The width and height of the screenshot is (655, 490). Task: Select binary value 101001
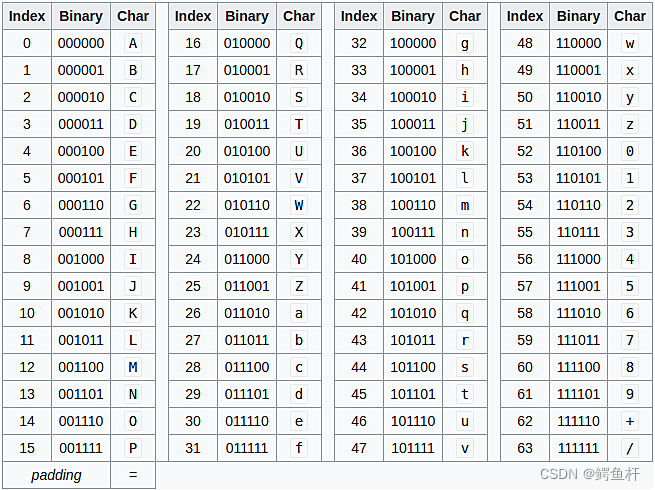tap(413, 286)
